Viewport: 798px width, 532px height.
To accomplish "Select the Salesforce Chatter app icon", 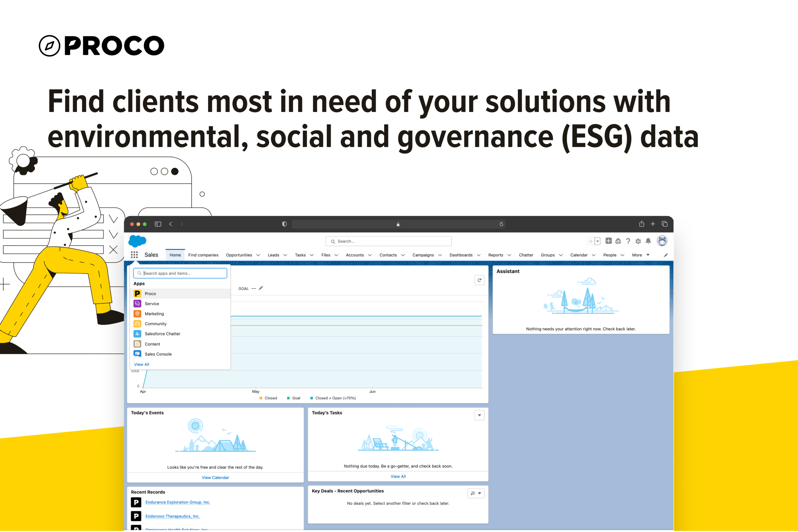I will tap(137, 334).
